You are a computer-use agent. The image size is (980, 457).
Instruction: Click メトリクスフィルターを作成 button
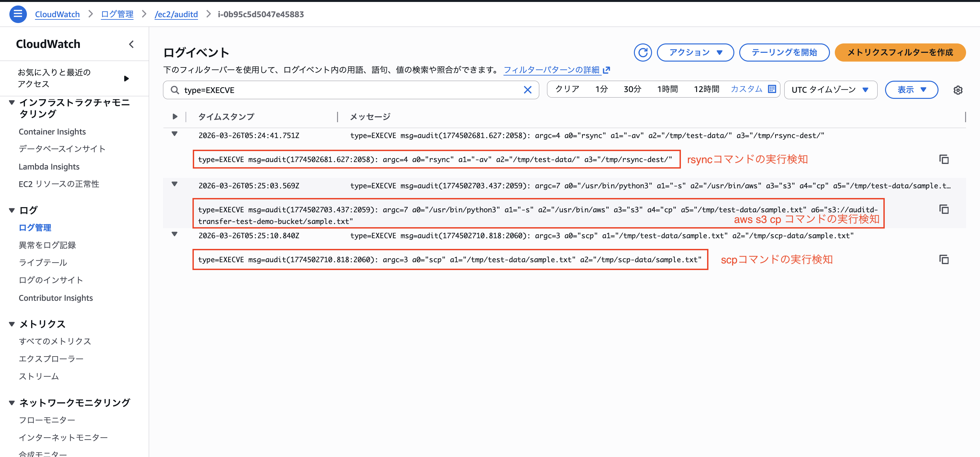coord(900,53)
